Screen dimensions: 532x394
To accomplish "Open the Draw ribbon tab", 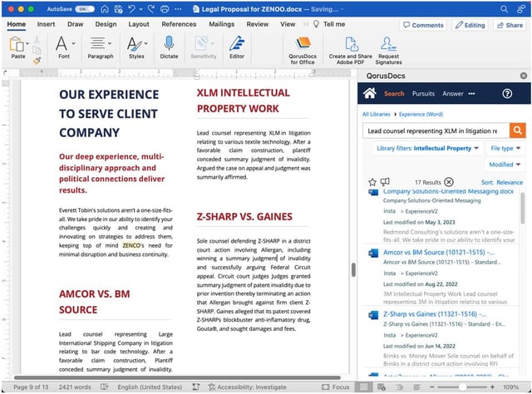I will point(76,24).
